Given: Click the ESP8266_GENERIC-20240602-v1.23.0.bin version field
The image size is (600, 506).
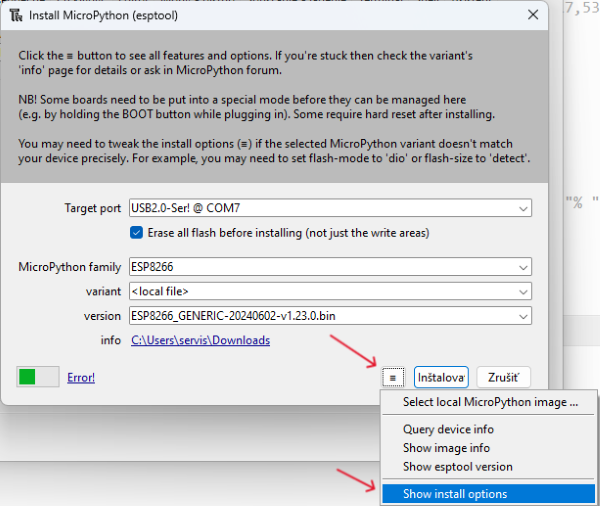Looking at the screenshot, I should point(330,316).
